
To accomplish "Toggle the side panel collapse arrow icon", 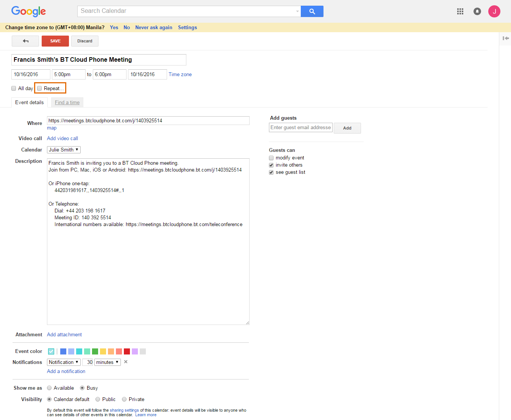I will click(506, 38).
